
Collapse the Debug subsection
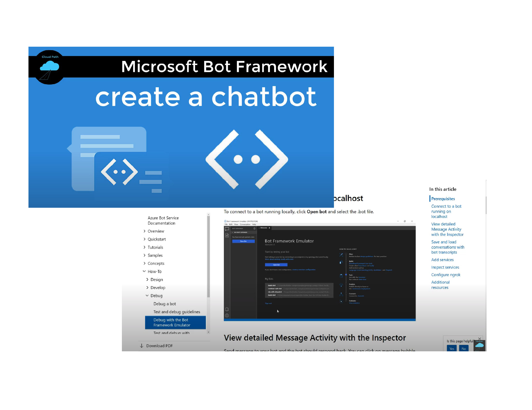[147, 296]
